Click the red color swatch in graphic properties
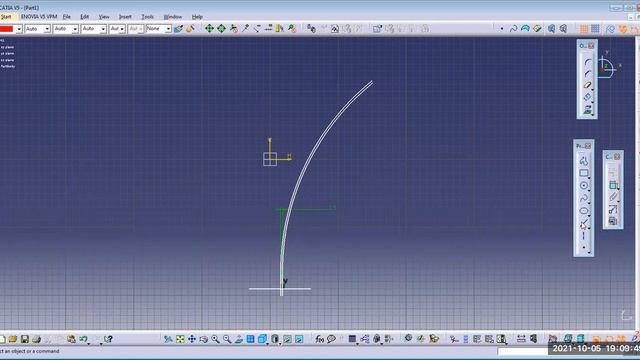Viewport: 640px width, 360px height. [7, 29]
